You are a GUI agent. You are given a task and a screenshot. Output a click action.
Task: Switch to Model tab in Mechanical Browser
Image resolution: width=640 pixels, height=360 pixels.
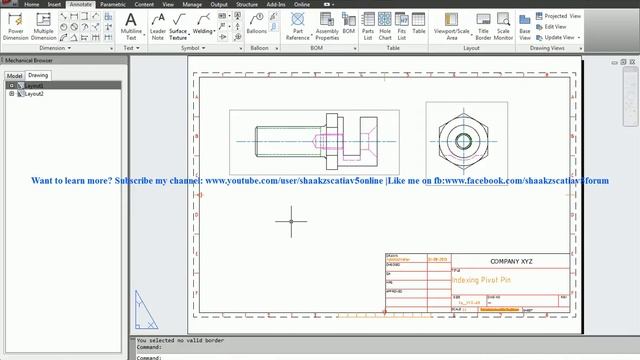coord(15,76)
